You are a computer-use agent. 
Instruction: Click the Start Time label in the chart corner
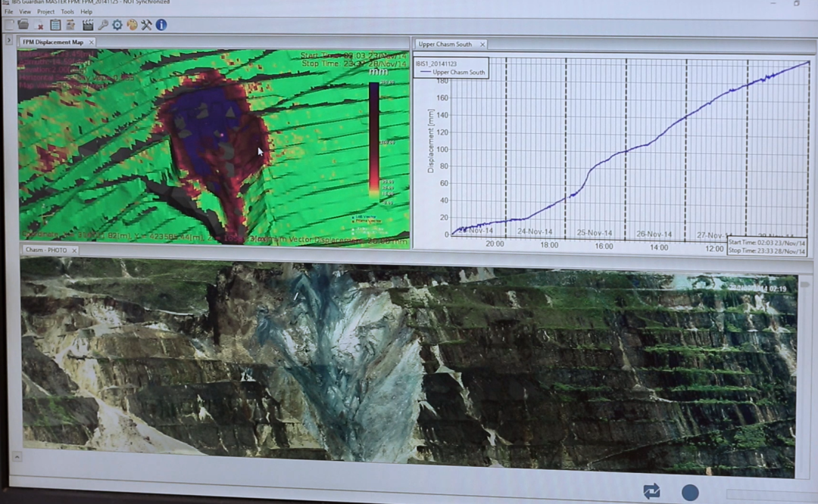(766, 242)
